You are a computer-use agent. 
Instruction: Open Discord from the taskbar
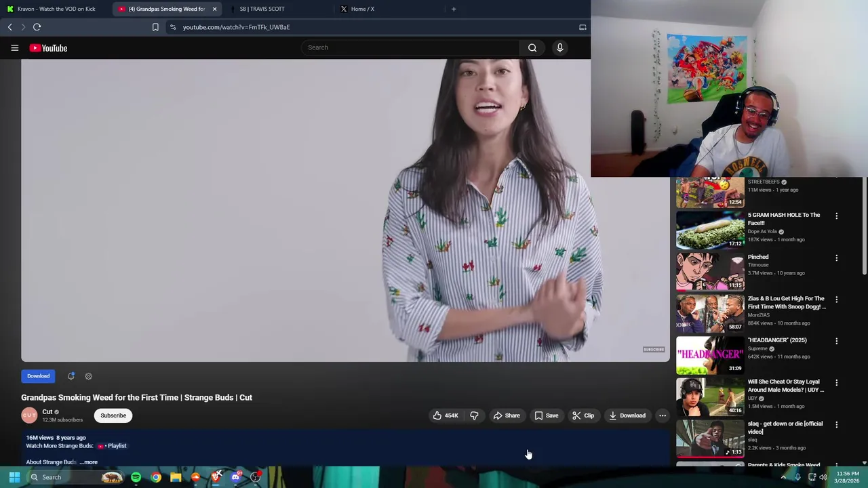pyautogui.click(x=235, y=477)
